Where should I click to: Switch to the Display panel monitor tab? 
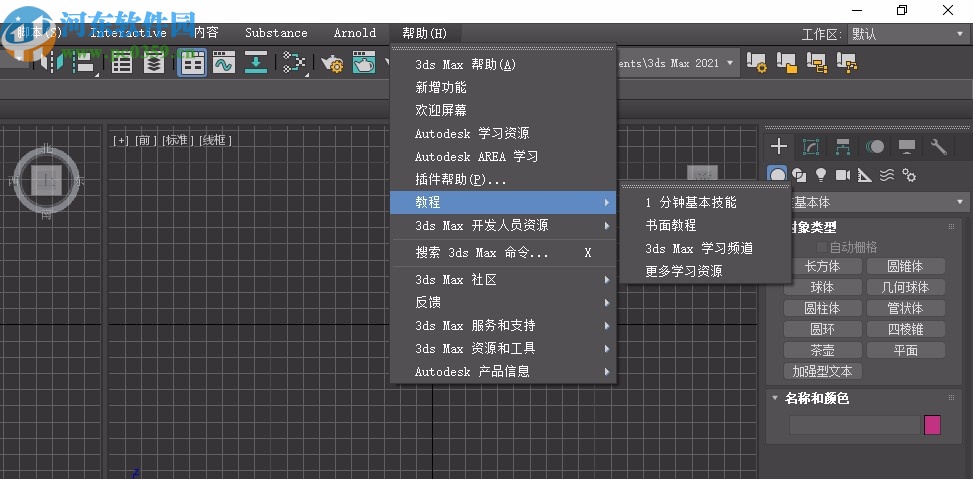tap(907, 147)
